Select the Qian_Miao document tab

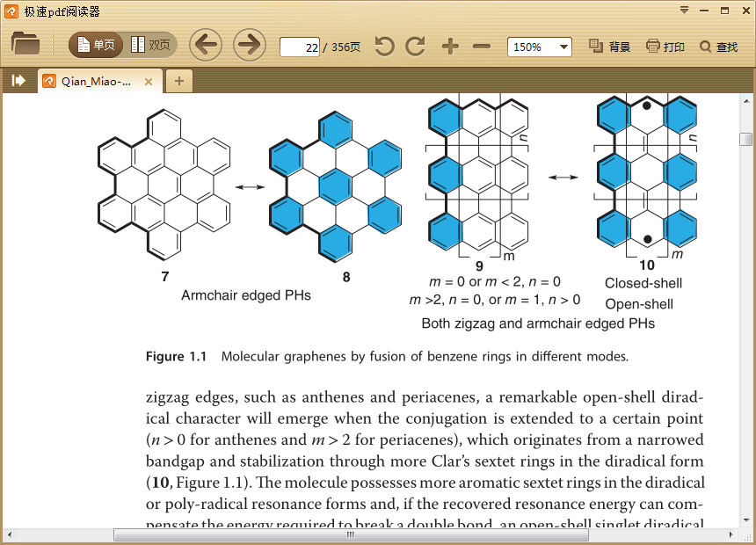point(97,81)
